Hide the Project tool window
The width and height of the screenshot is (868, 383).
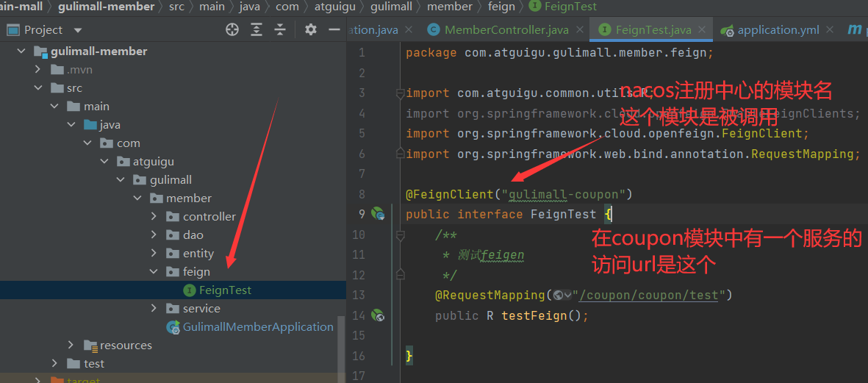[x=334, y=30]
